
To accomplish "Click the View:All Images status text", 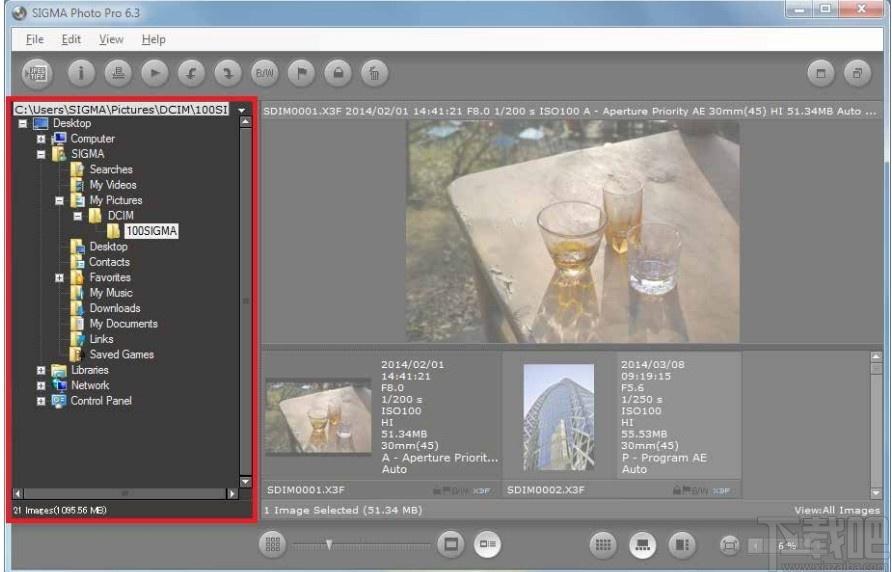I will (x=837, y=511).
